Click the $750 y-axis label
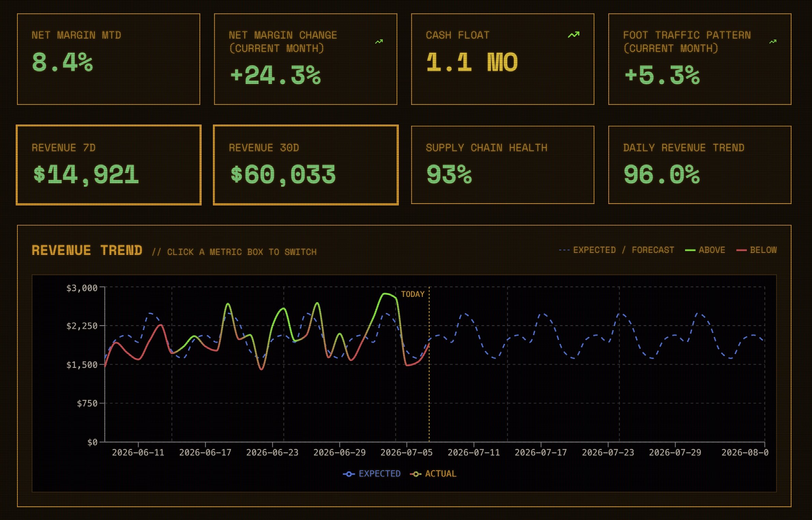Screen dimensions: 812x520 click(x=87, y=403)
